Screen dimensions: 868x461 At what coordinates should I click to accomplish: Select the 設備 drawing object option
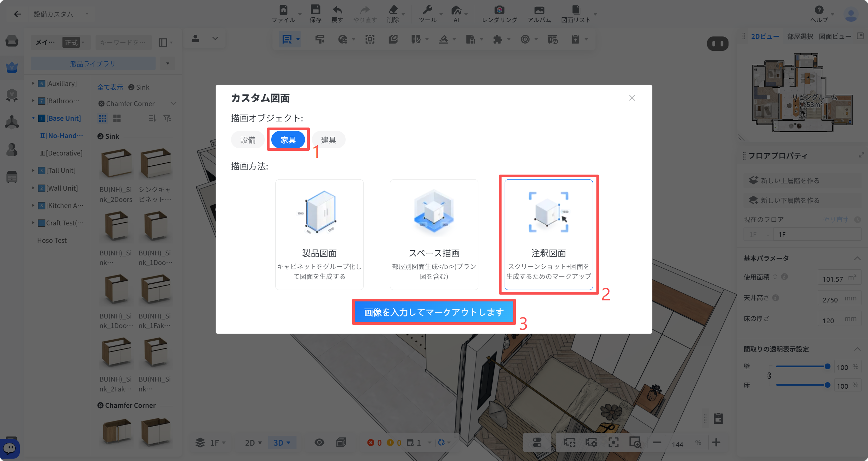click(x=248, y=140)
